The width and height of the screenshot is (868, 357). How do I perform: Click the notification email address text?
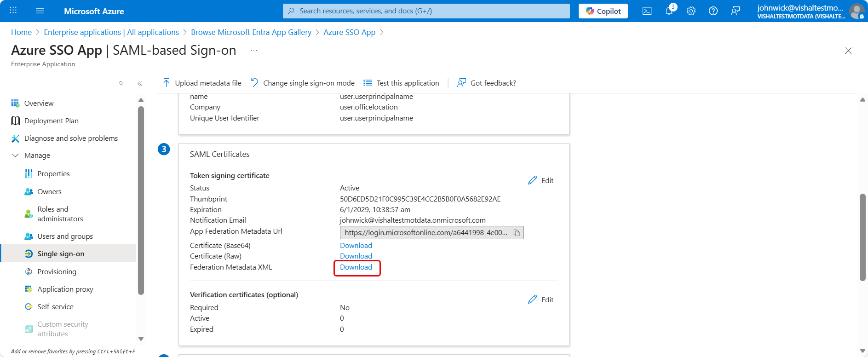[413, 220]
